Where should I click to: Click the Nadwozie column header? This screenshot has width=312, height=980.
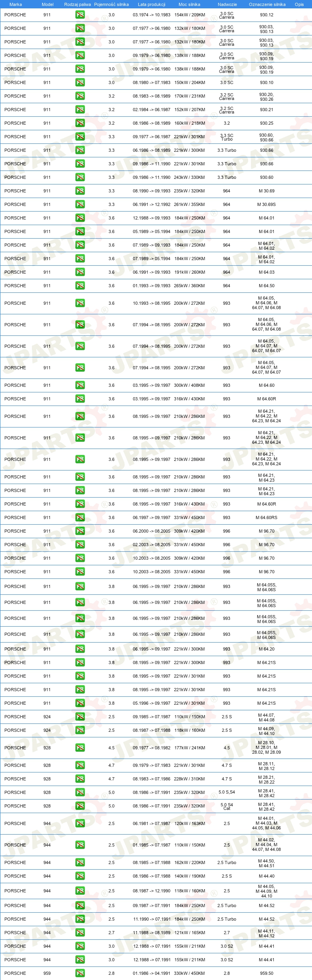tap(227, 4)
